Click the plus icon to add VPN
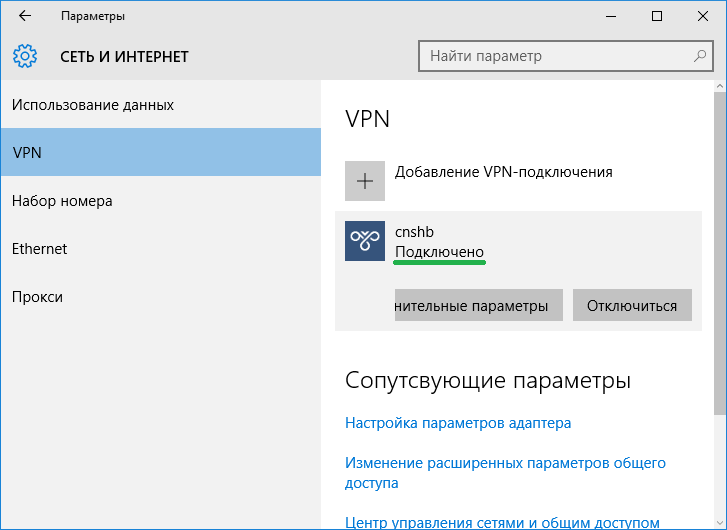The width and height of the screenshot is (727, 530). pyautogui.click(x=365, y=181)
